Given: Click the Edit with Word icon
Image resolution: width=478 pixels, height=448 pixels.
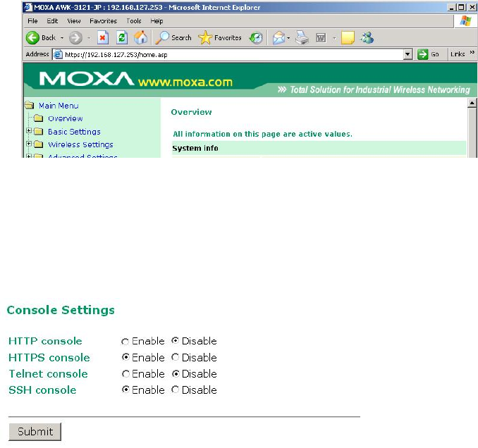Looking at the screenshot, I should [321, 38].
